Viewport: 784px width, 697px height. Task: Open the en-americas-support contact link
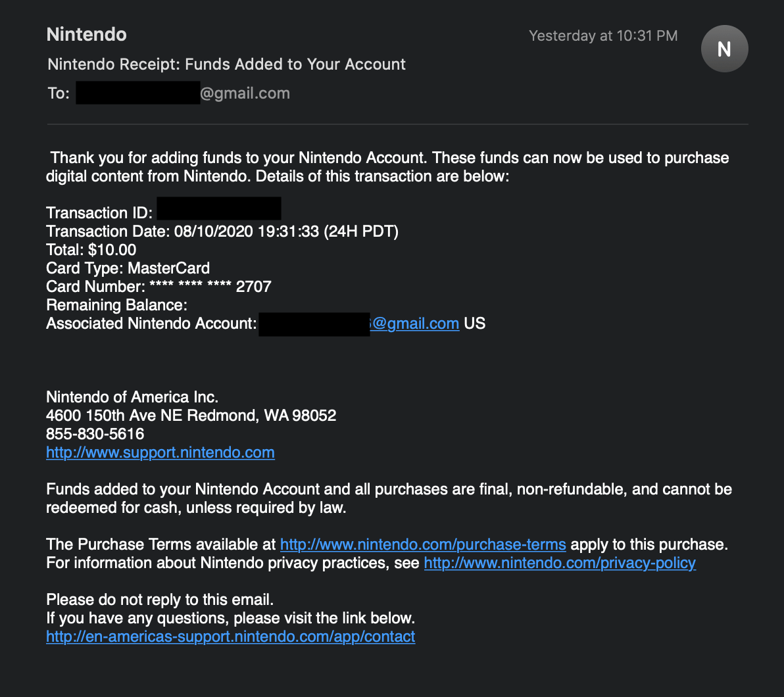pyautogui.click(x=230, y=637)
